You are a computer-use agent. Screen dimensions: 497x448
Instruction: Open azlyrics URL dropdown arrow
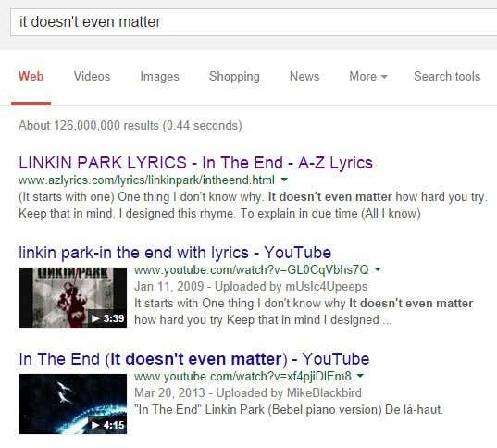click(x=284, y=180)
